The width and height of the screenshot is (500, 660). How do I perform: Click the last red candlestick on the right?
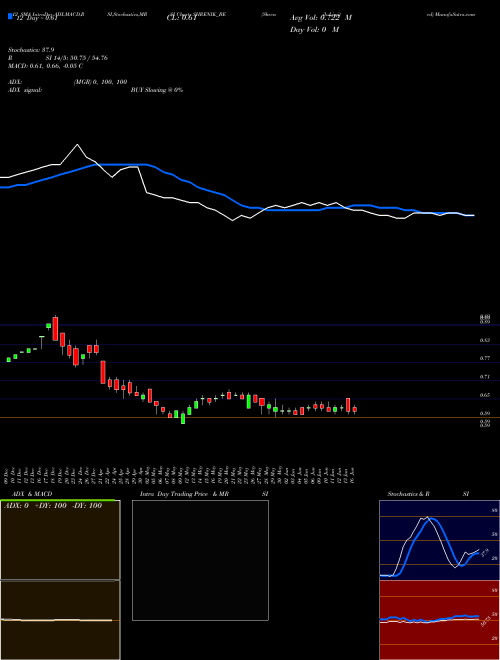click(354, 409)
